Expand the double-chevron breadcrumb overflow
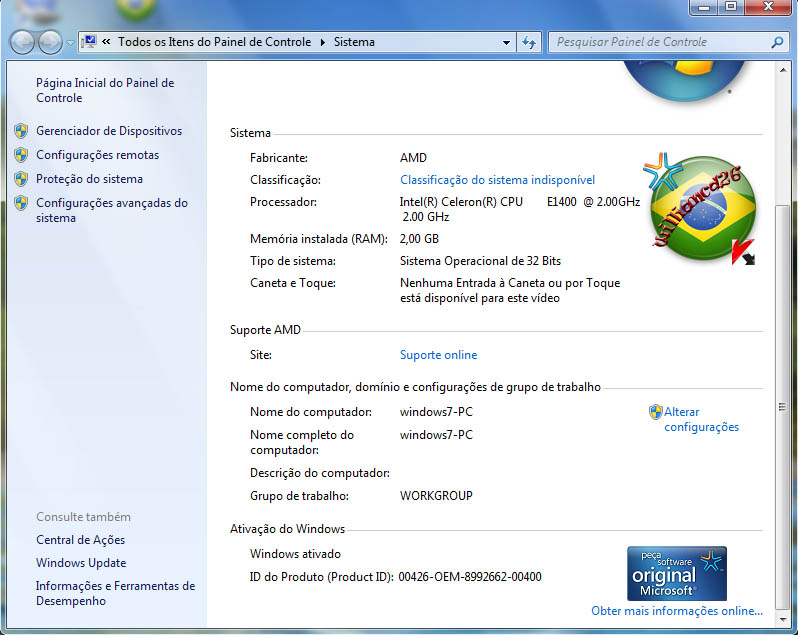Image resolution: width=798 pixels, height=635 pixels. tap(106, 42)
